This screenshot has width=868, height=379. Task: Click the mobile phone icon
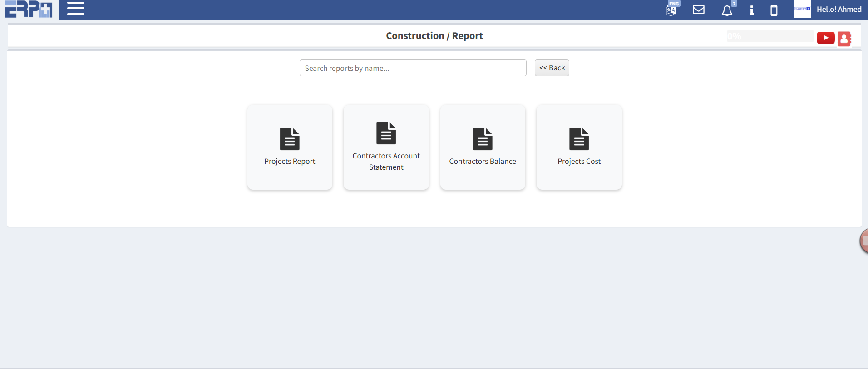774,10
